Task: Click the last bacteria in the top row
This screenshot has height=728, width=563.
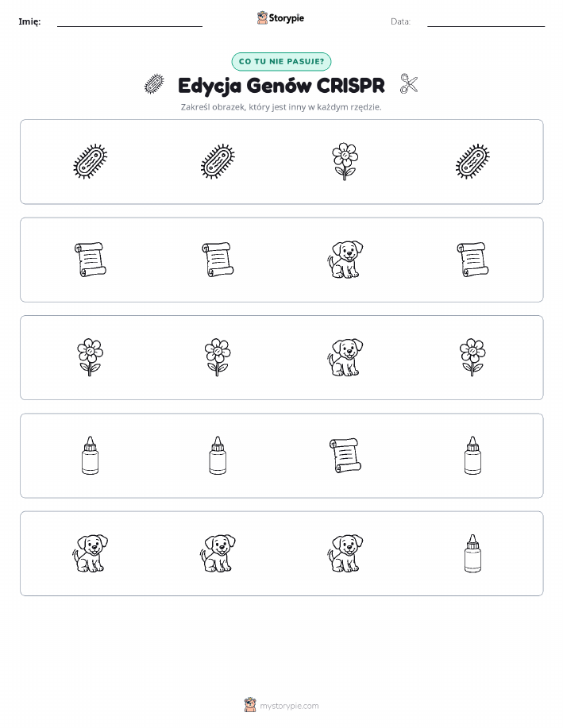Action: (x=472, y=161)
